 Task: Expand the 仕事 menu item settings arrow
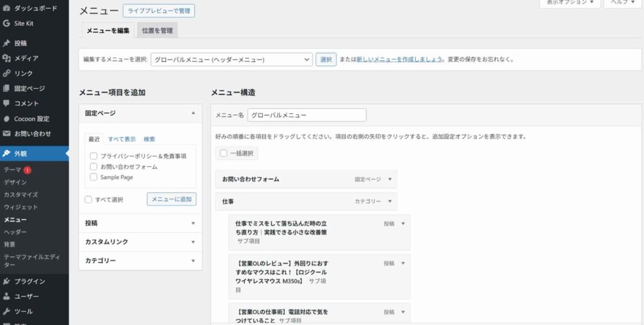(390, 202)
